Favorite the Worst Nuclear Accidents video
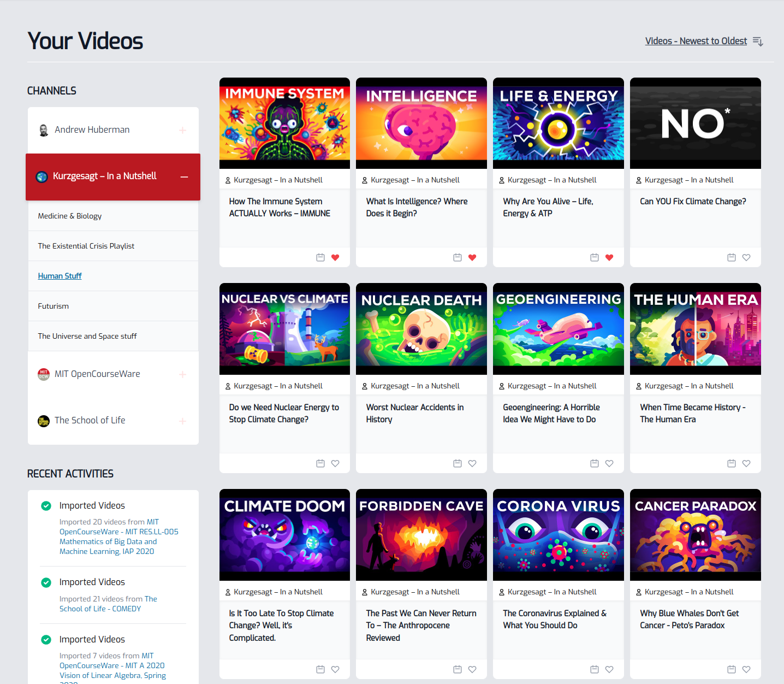 click(x=472, y=463)
